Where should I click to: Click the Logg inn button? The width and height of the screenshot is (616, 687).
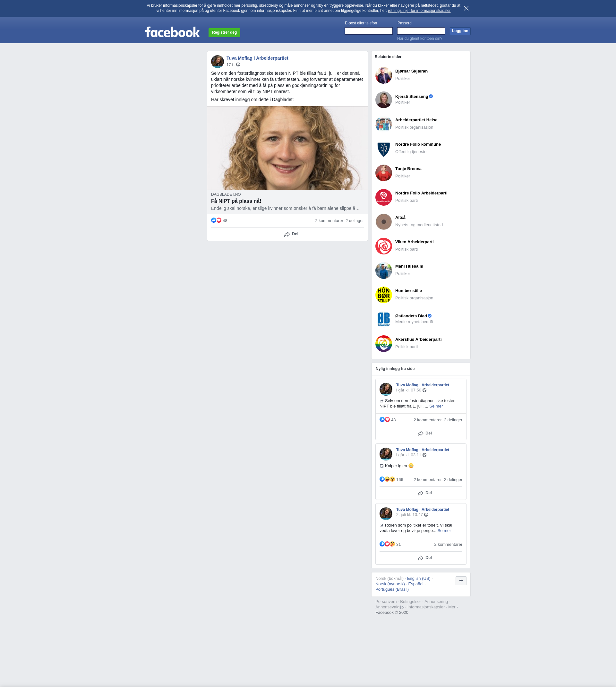[460, 31]
